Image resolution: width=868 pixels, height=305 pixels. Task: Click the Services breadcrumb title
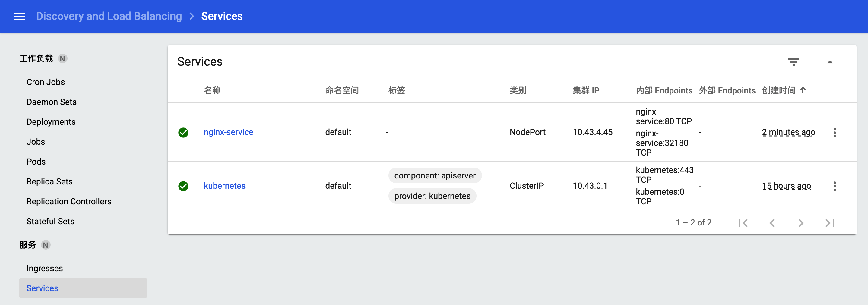222,16
